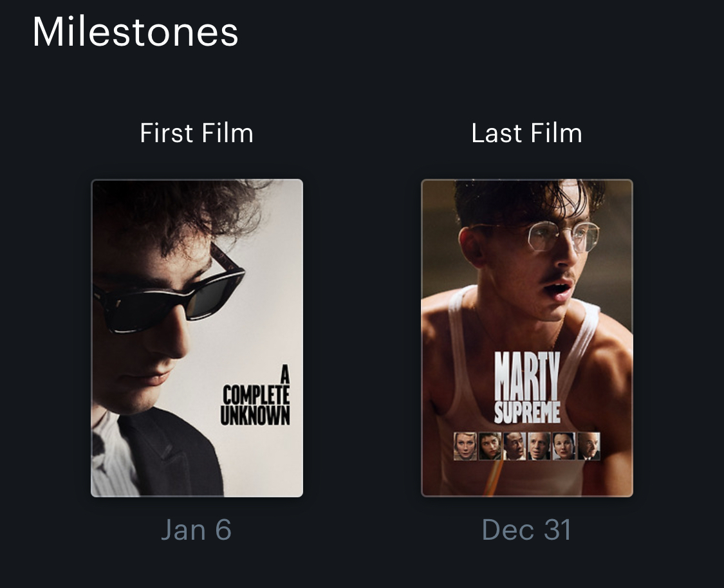Open the Dec 31 date link
Viewport: 724px width, 588px height.
[526, 530]
